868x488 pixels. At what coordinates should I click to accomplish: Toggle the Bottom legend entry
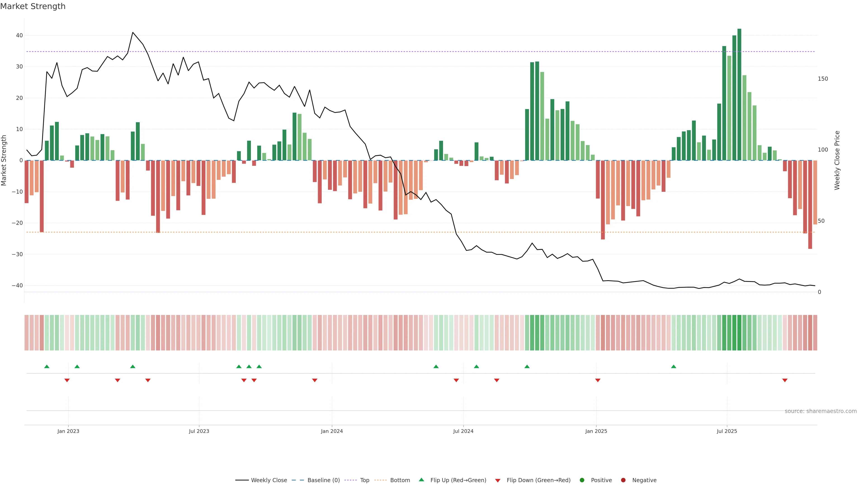pyautogui.click(x=400, y=480)
